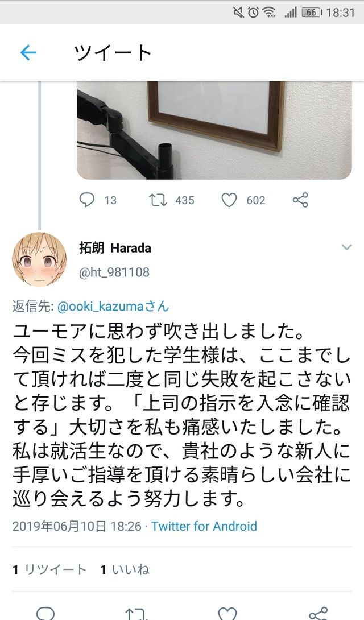This screenshot has width=364, height=620.
Task: Retweet Harada's reply via bottom icon
Action: 136,614
